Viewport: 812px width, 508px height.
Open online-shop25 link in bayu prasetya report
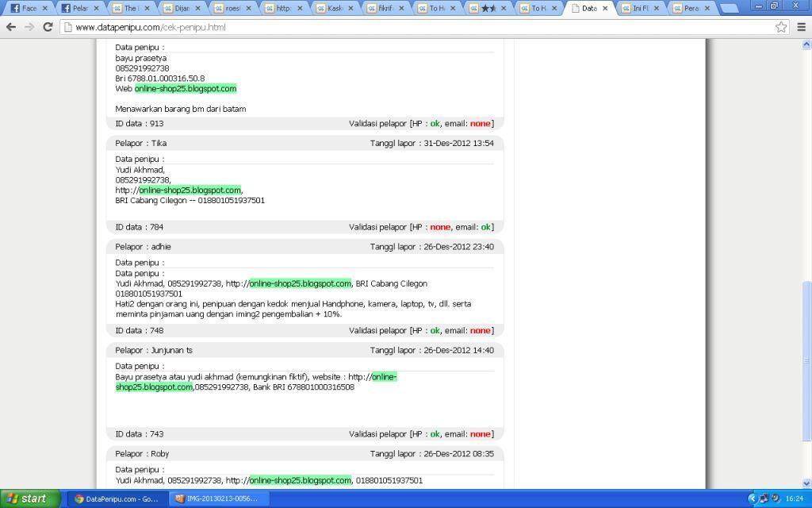click(186, 89)
